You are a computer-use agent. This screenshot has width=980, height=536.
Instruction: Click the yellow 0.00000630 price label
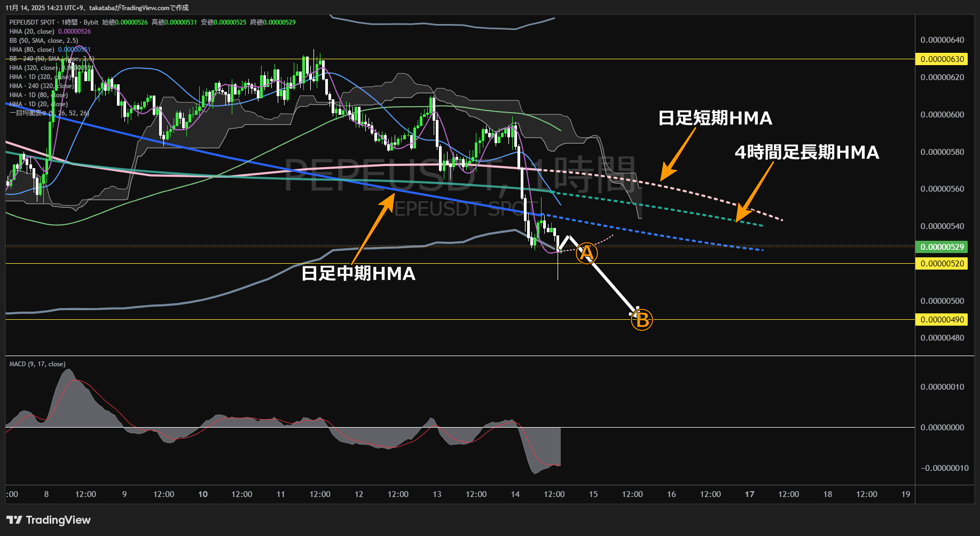coord(942,59)
